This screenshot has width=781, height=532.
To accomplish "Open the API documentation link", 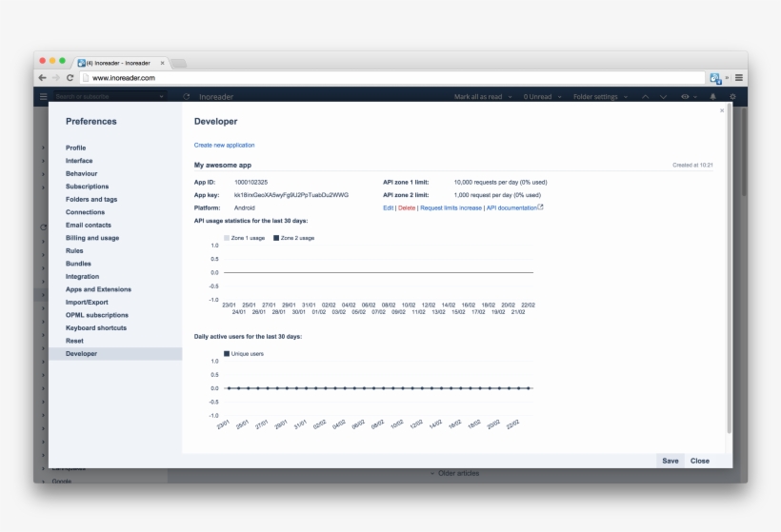I will click(511, 208).
